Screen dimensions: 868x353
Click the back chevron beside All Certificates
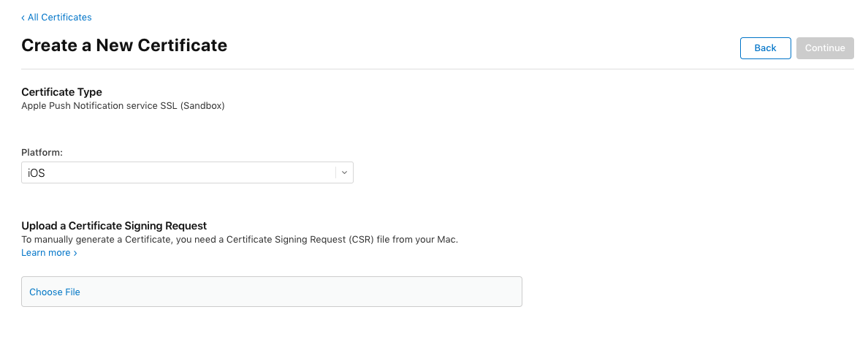pyautogui.click(x=23, y=18)
